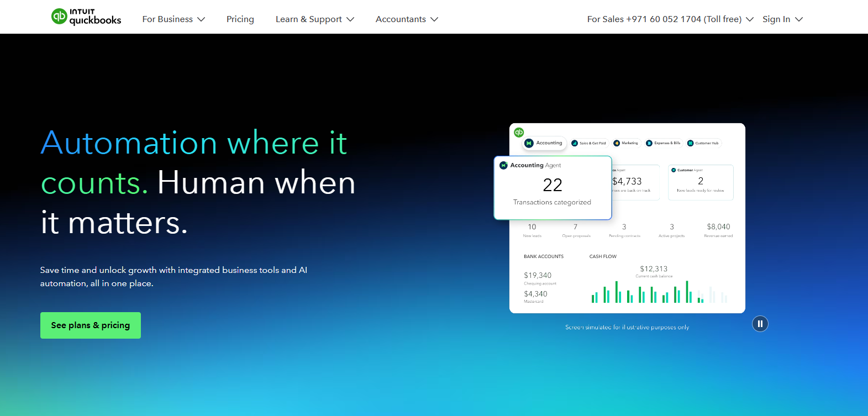Click the $19,340 Chequing account balance
The height and width of the screenshot is (416, 868).
point(540,278)
